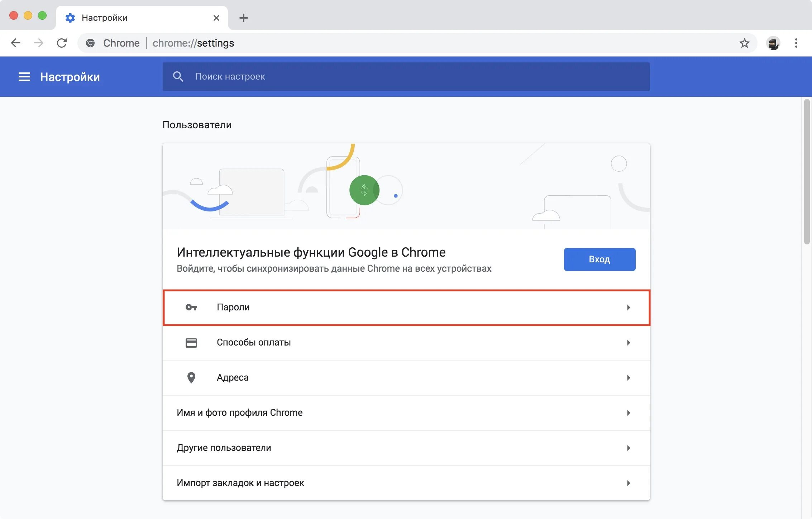Click the forward navigation arrow
812x519 pixels.
(x=39, y=43)
